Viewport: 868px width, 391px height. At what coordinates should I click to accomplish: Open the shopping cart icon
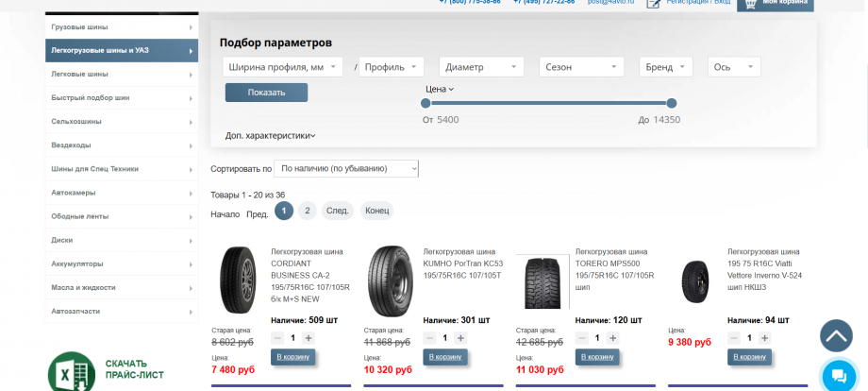click(x=750, y=4)
